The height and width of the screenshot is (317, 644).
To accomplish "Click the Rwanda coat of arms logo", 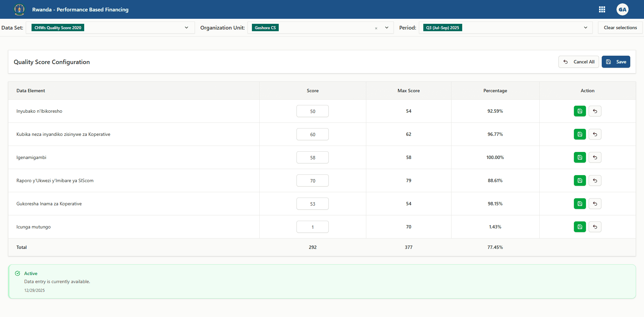I will click(19, 9).
